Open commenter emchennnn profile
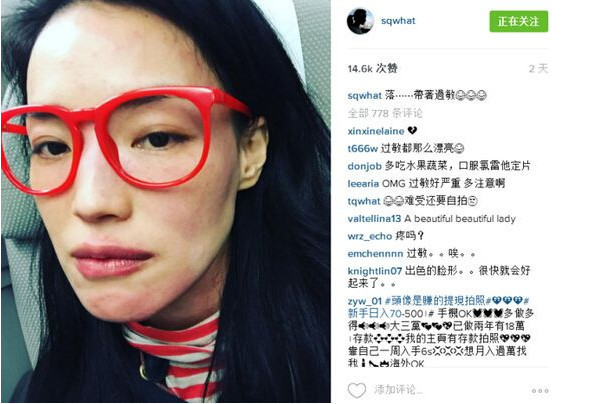590x404 pixels. (x=375, y=254)
